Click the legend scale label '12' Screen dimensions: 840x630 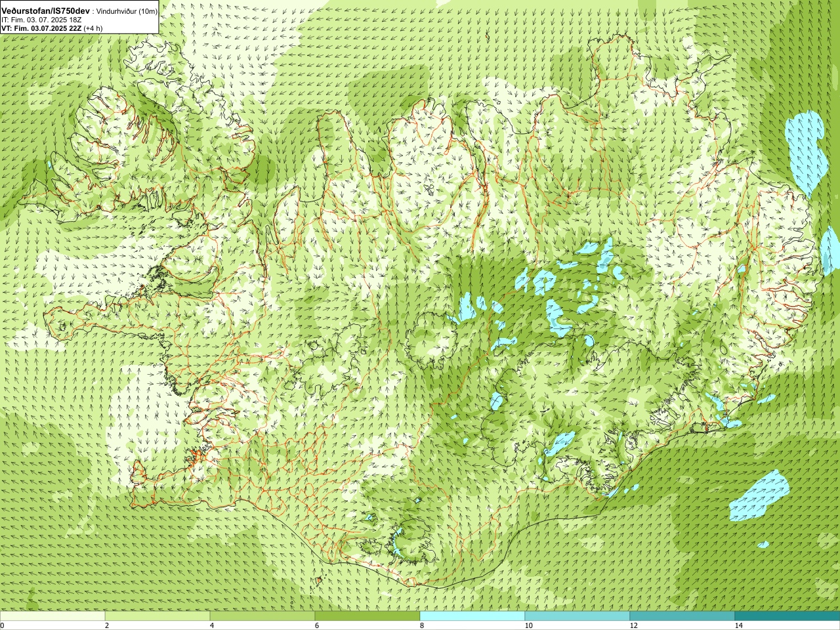[x=633, y=625]
